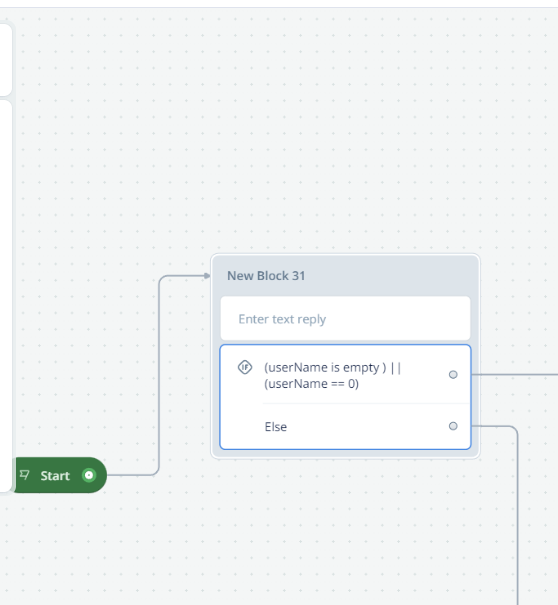Click the userName == 0 condition line
Image resolution: width=558 pixels, height=605 pixels.
[x=311, y=384]
